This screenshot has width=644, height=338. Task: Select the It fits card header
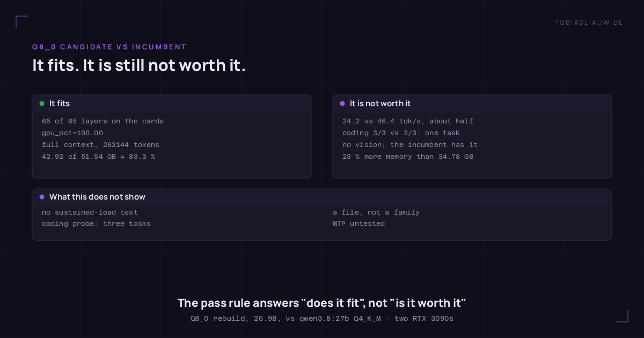[x=172, y=104]
